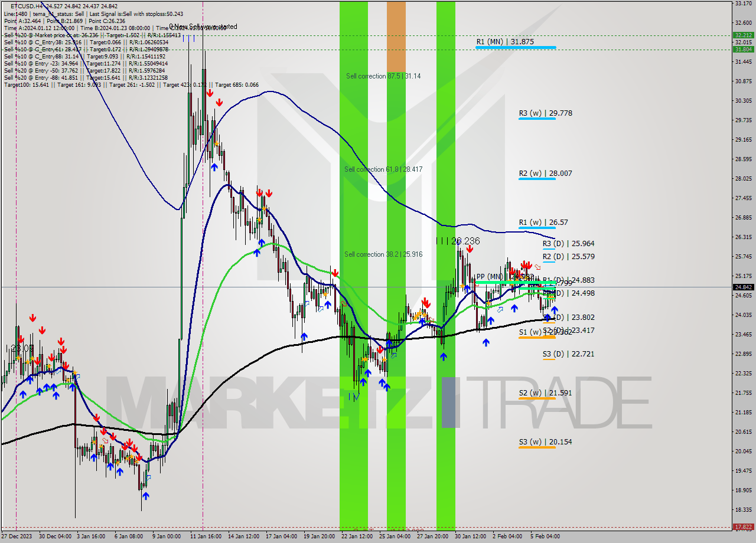Screen dimensions: 756x543
Task: Click the '30 Jan 12:00' time label
Action: (x=470, y=537)
